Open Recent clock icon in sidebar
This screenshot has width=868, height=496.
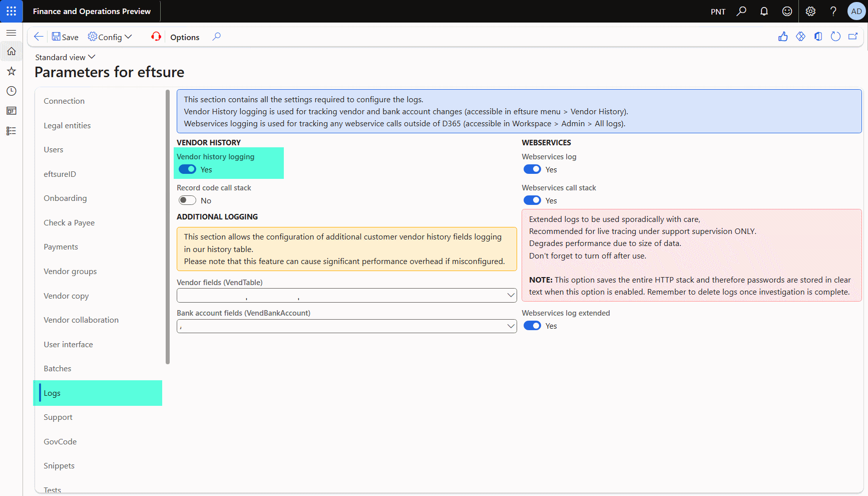click(11, 91)
